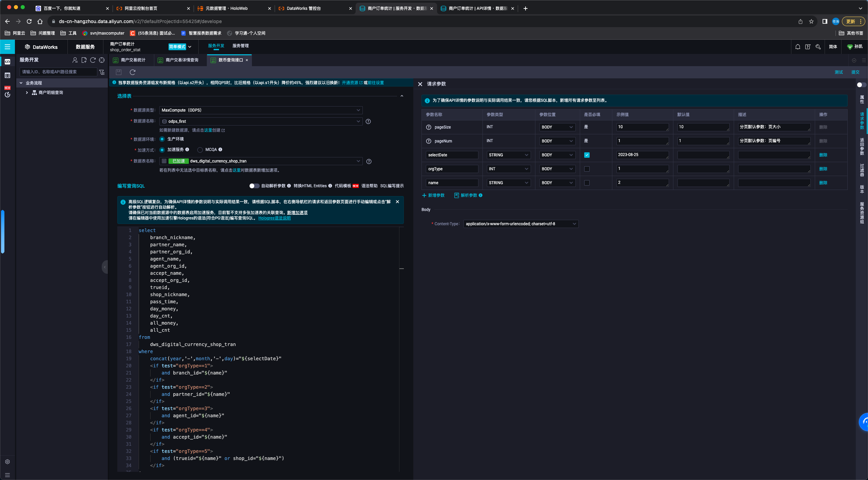Open table list icon in left sidebar
The height and width of the screenshot is (480, 868).
[7, 75]
